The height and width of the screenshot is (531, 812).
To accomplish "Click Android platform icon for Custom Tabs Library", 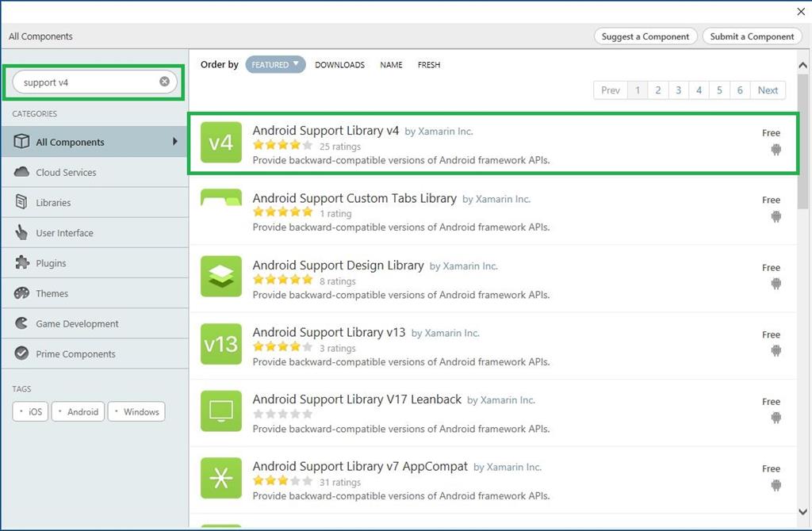I will (776, 216).
